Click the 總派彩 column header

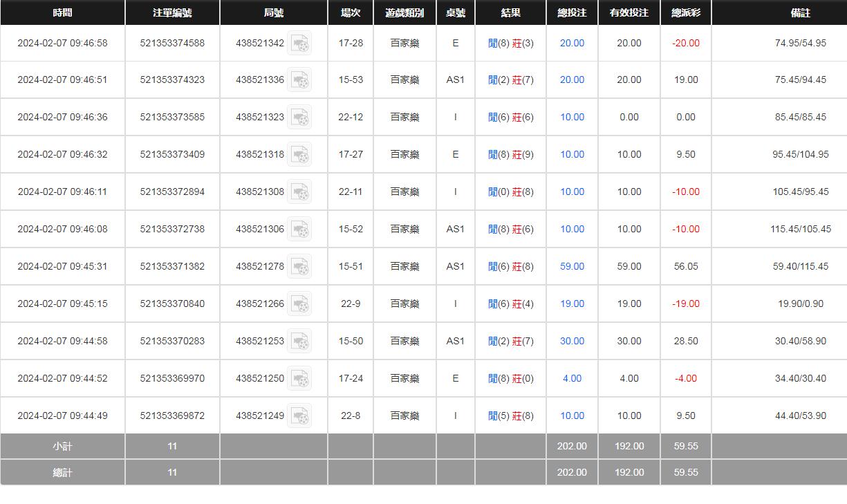tap(685, 12)
